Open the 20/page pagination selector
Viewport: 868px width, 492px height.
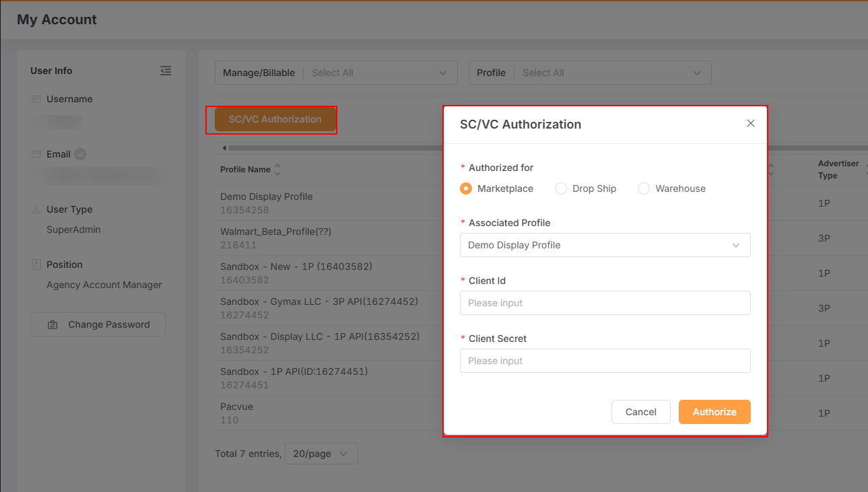click(321, 454)
